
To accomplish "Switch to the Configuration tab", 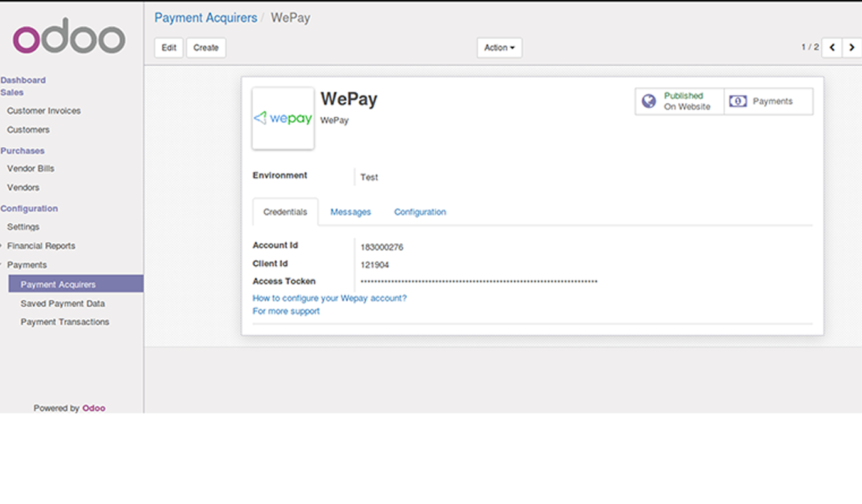I will (x=420, y=212).
